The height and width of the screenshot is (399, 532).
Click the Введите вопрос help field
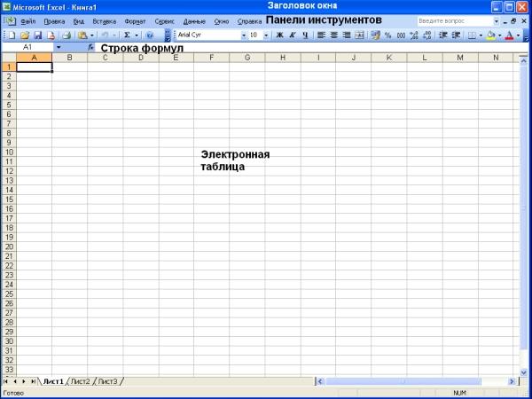pos(454,20)
